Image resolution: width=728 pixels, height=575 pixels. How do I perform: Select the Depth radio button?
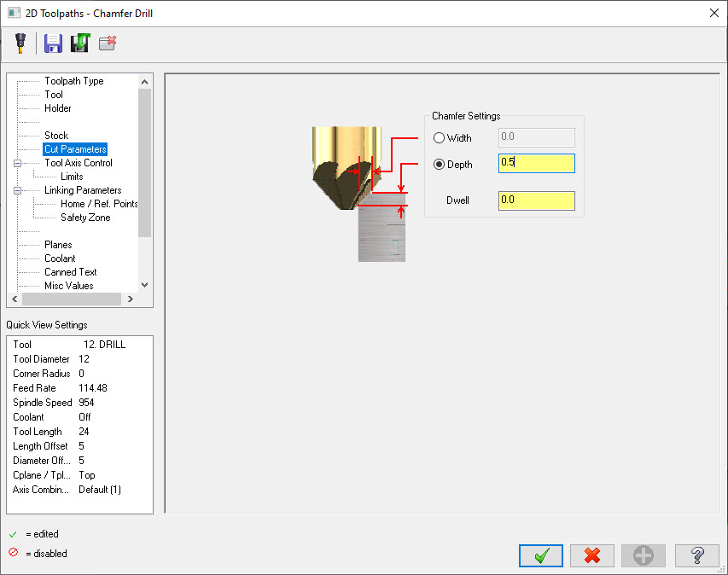tap(440, 164)
